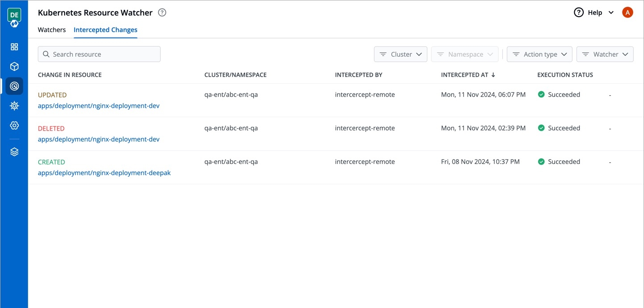Open the cube icon in the sidebar
Image resolution: width=644 pixels, height=308 pixels.
coord(14,67)
